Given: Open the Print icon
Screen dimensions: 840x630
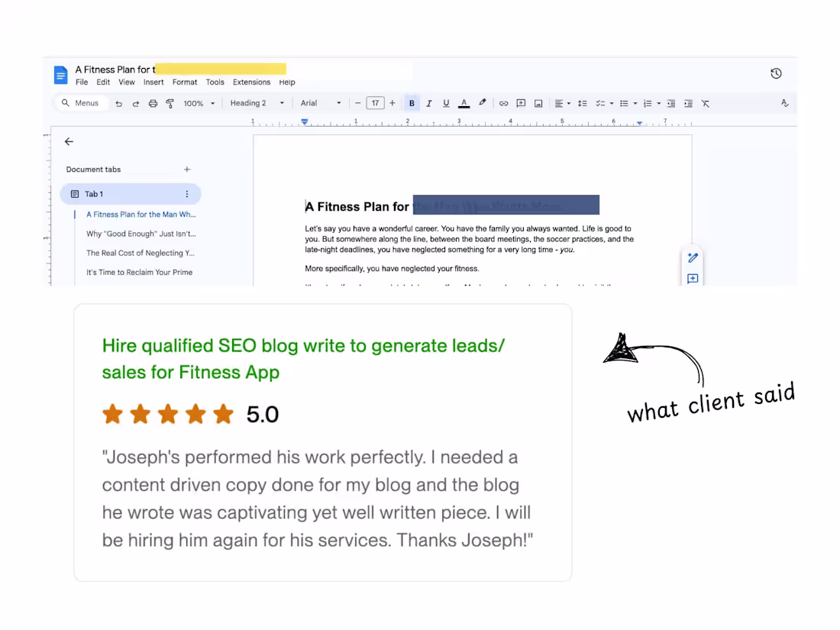Looking at the screenshot, I should point(152,102).
